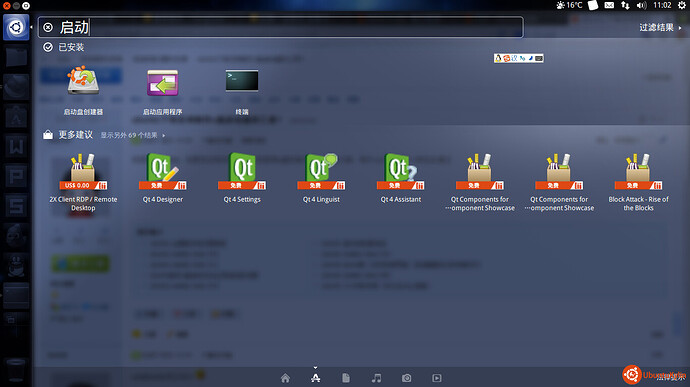Select the 更多建议 section heading
The width and height of the screenshot is (690, 387).
tap(76, 135)
